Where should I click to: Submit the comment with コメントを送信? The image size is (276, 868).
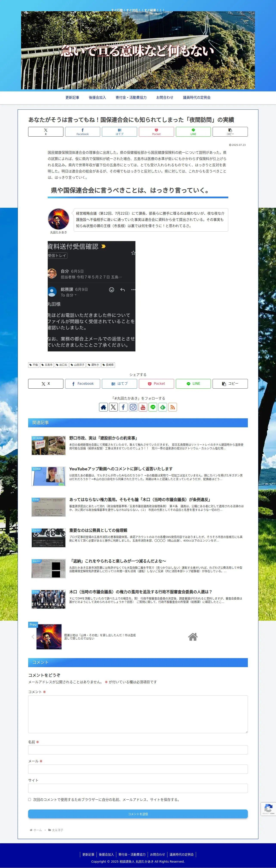tap(138, 814)
